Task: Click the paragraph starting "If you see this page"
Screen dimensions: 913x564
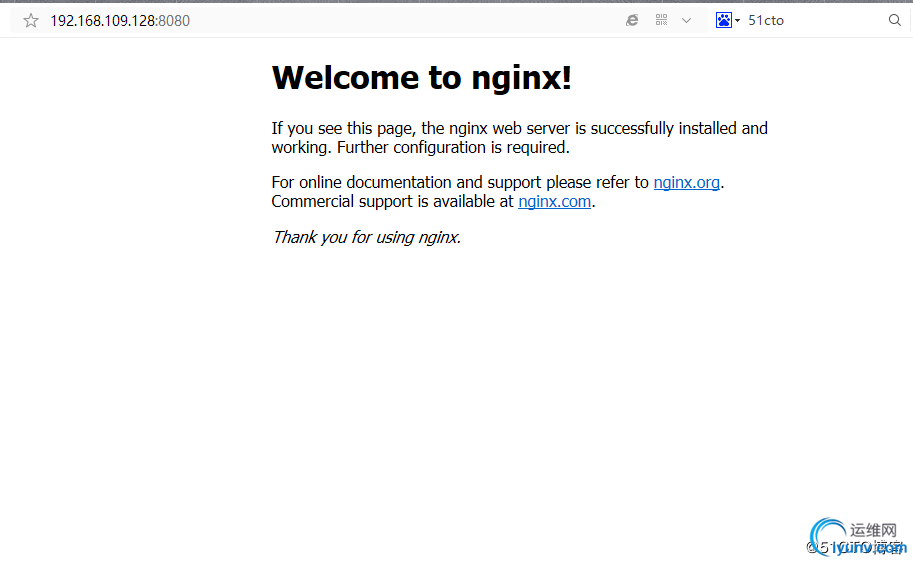Action: pyautogui.click(x=519, y=138)
